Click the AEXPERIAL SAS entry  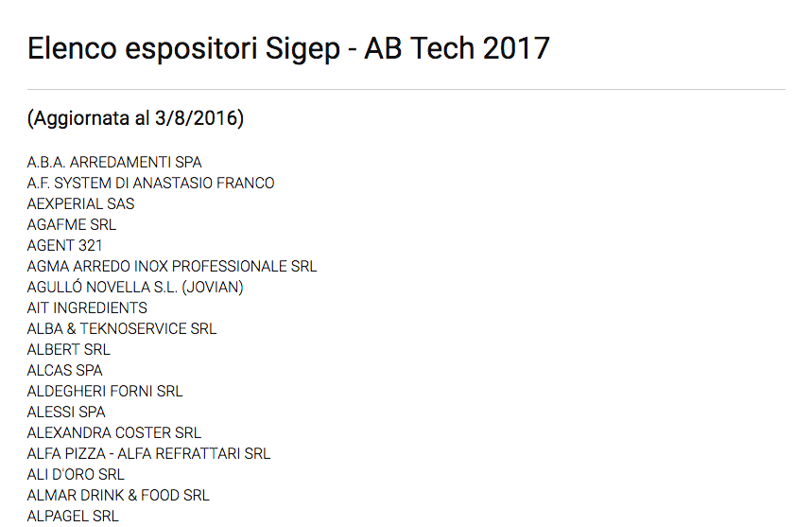pos(80,203)
